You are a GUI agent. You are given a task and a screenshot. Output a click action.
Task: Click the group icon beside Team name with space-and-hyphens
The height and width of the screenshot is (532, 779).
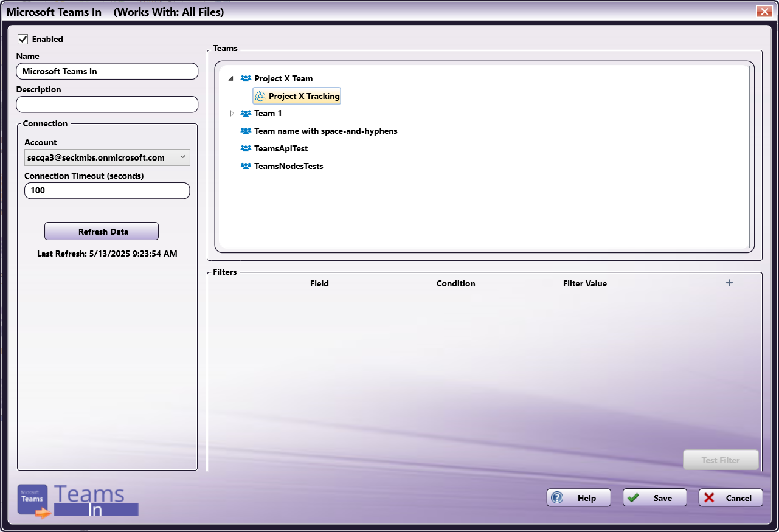[x=246, y=131]
